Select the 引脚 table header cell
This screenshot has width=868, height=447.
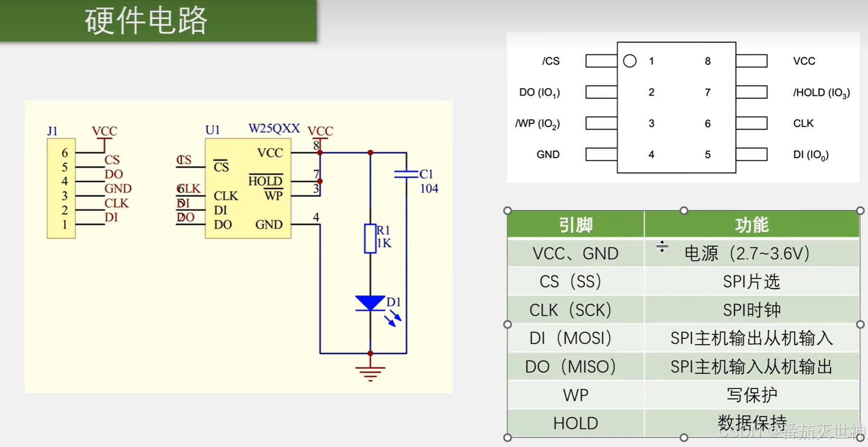pos(576,224)
